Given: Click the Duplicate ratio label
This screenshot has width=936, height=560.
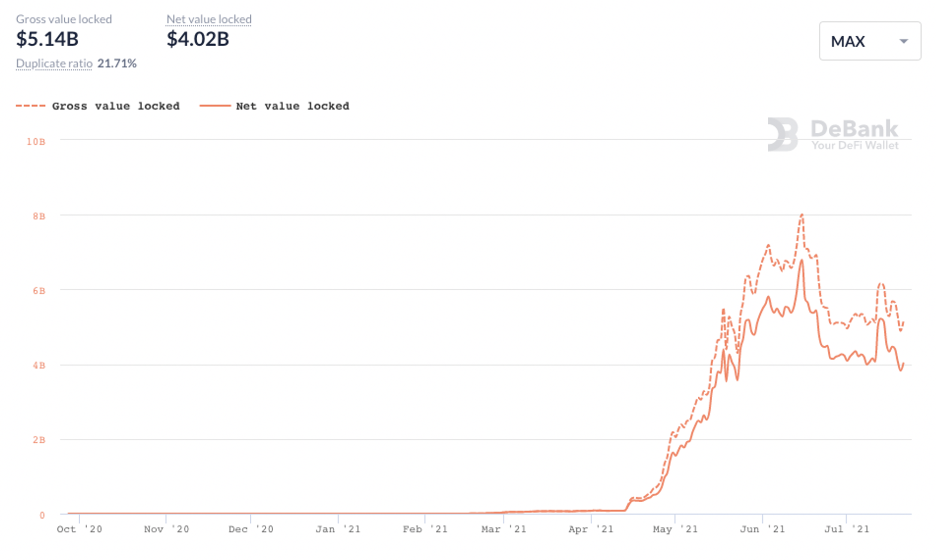Looking at the screenshot, I should tap(54, 63).
